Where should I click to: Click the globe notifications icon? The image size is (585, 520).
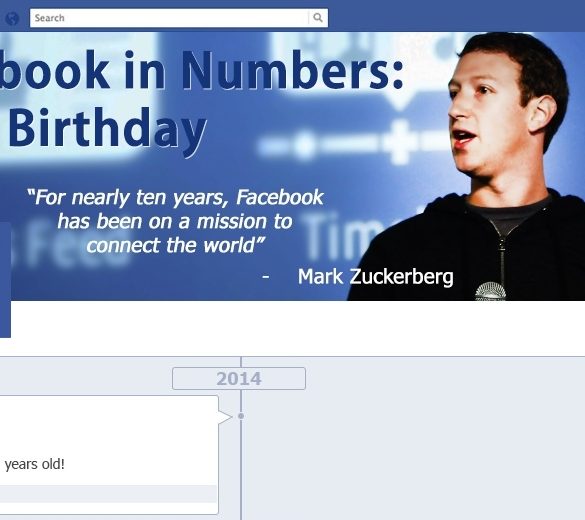tap(12, 18)
